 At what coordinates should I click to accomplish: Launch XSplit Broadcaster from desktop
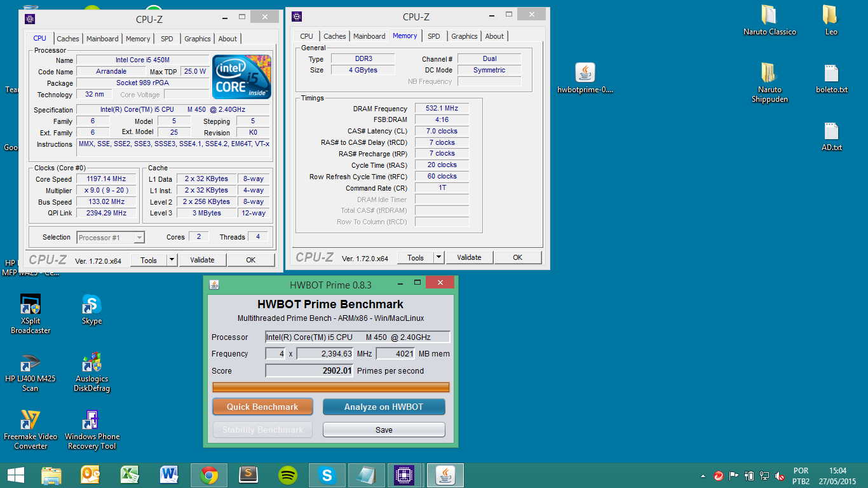pos(31,304)
